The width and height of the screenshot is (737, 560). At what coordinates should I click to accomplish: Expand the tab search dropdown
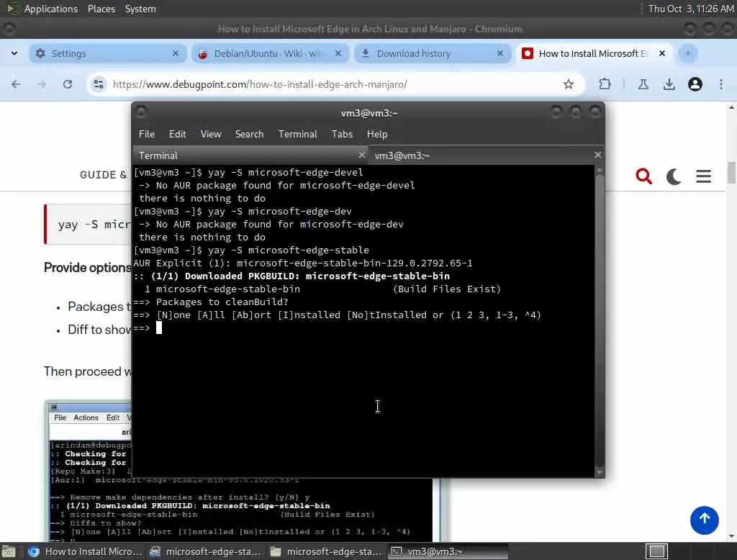[x=14, y=53]
